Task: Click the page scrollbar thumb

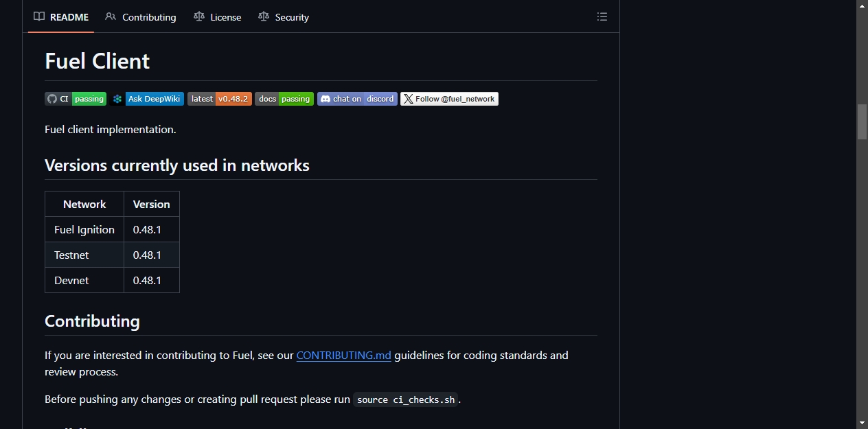Action: (862, 122)
